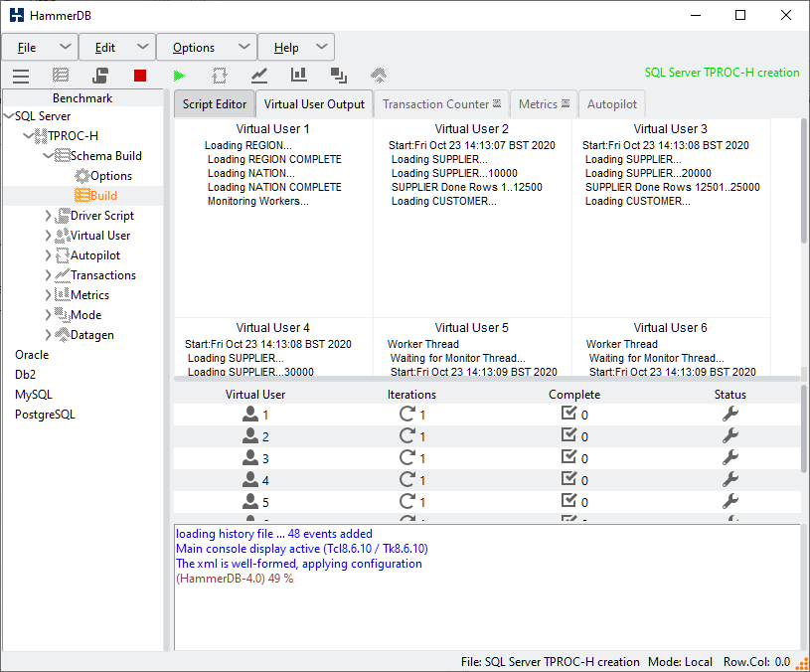This screenshot has height=672, width=810.
Task: Select MySQL in the benchmark tree
Action: (34, 395)
